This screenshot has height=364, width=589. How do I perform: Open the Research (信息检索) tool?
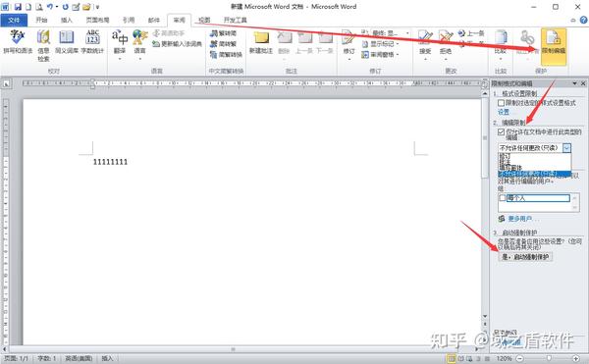click(x=43, y=45)
